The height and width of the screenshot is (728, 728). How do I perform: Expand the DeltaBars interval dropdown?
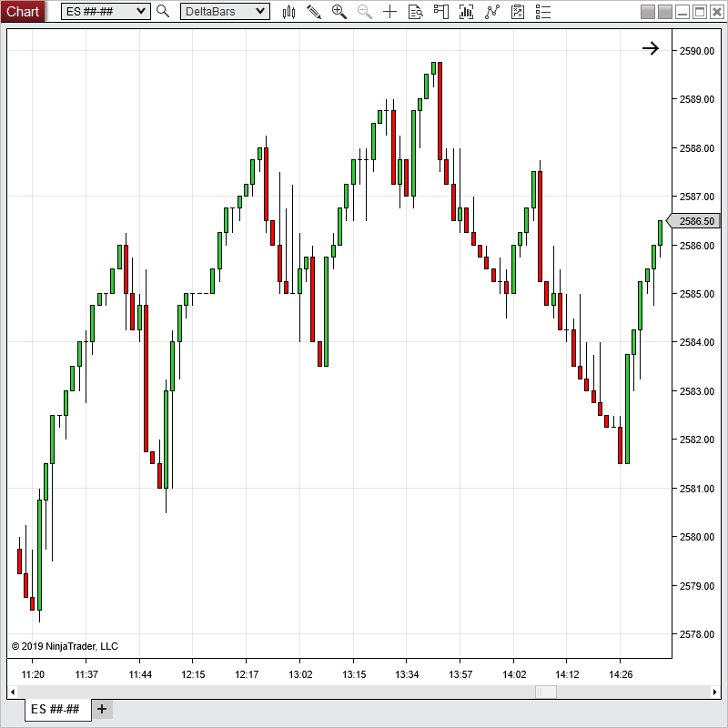coord(261,11)
